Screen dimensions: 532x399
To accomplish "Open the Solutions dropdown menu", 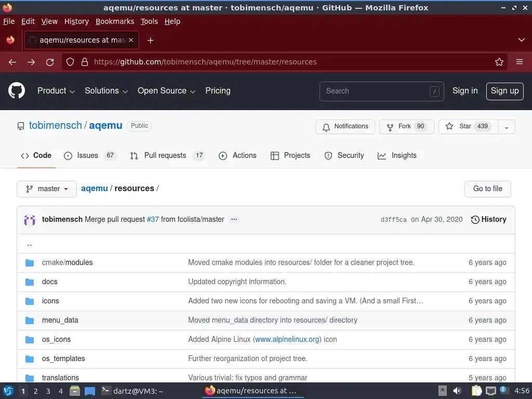I will pos(106,90).
